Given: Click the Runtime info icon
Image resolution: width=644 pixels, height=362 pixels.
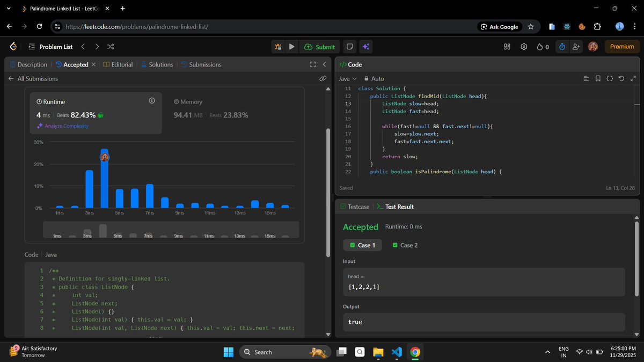Looking at the screenshot, I should coord(152,101).
